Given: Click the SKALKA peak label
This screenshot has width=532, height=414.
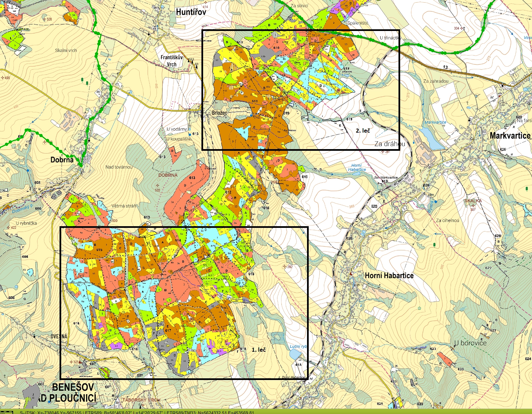Looking at the screenshot, I should pos(473,201).
